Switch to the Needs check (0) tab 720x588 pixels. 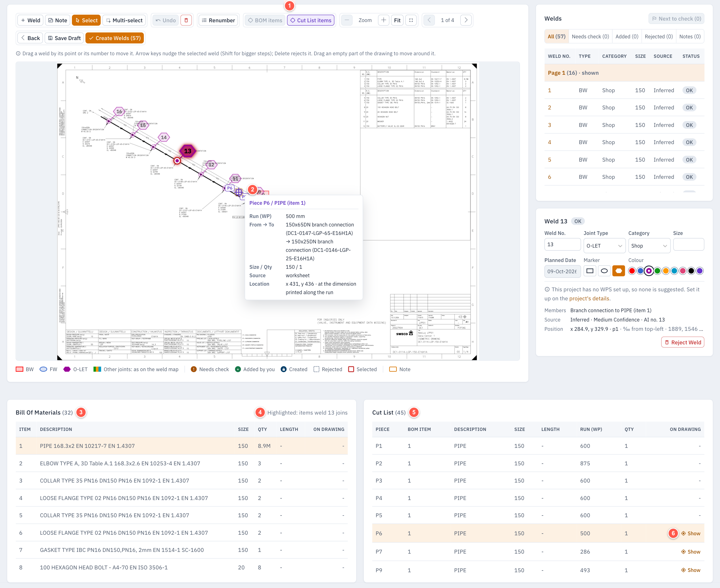[590, 37]
